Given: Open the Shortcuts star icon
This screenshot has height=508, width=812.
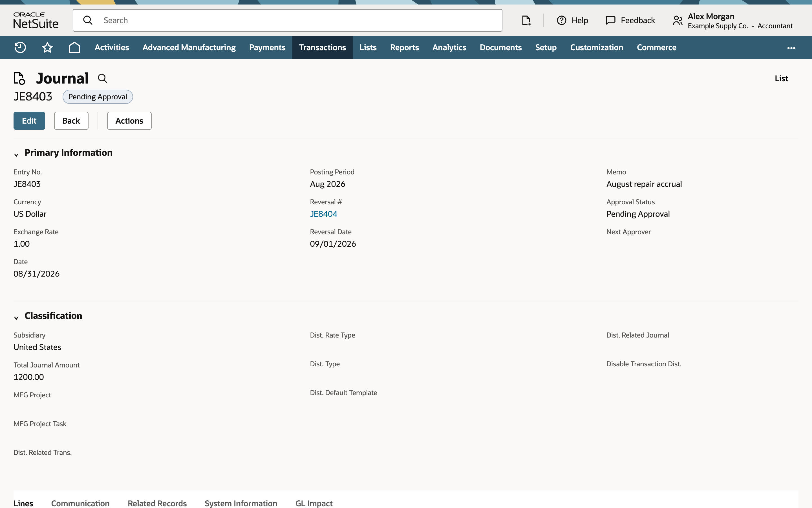Looking at the screenshot, I should point(47,47).
